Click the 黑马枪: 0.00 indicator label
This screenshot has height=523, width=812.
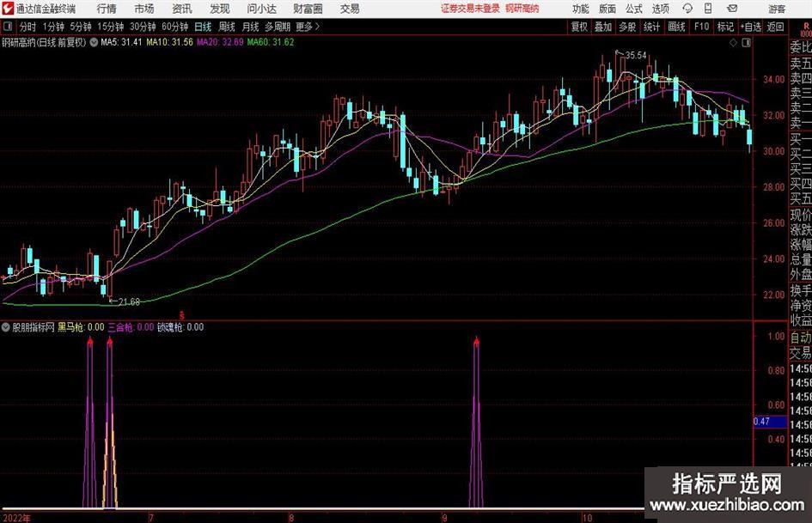click(x=81, y=327)
